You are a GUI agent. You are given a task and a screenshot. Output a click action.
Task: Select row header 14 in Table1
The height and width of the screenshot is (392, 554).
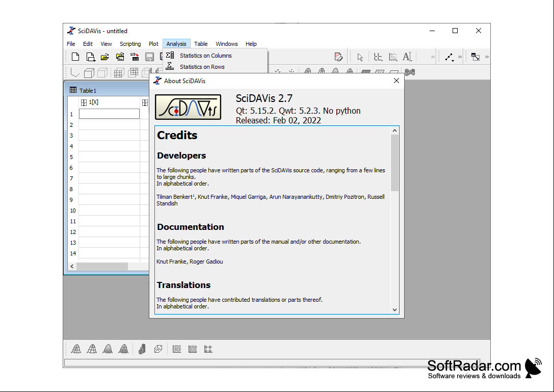[73, 253]
